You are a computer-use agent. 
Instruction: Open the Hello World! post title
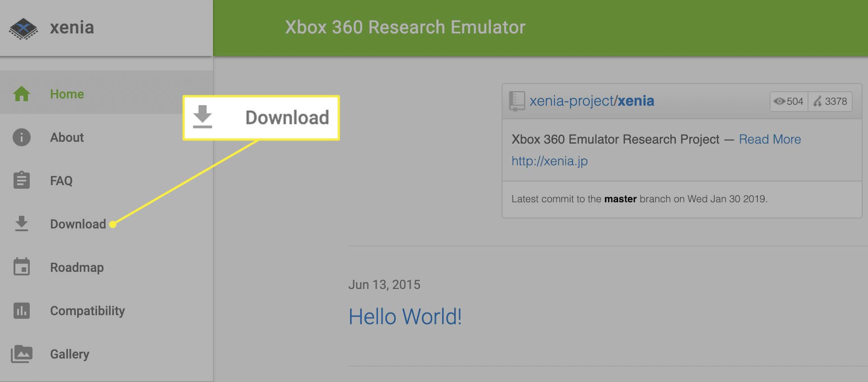[405, 317]
